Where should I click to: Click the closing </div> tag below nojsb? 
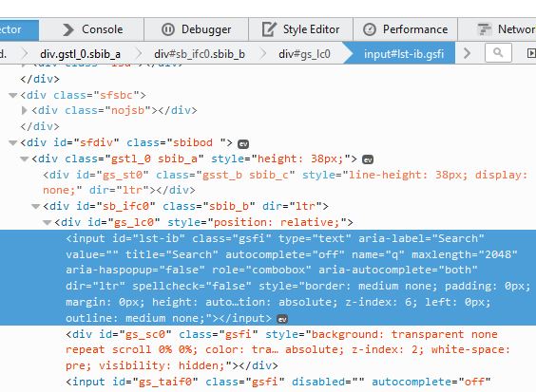(40, 126)
